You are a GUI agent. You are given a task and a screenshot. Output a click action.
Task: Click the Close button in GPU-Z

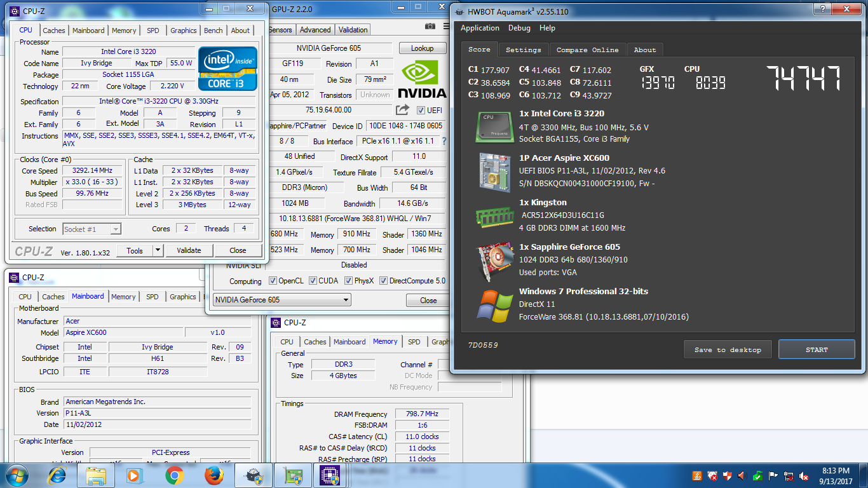tap(428, 300)
